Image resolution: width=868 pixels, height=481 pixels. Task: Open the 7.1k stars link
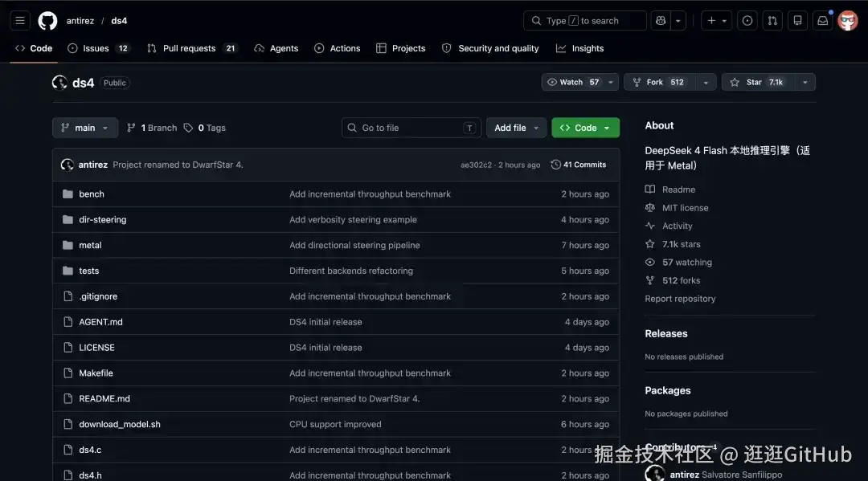point(673,244)
